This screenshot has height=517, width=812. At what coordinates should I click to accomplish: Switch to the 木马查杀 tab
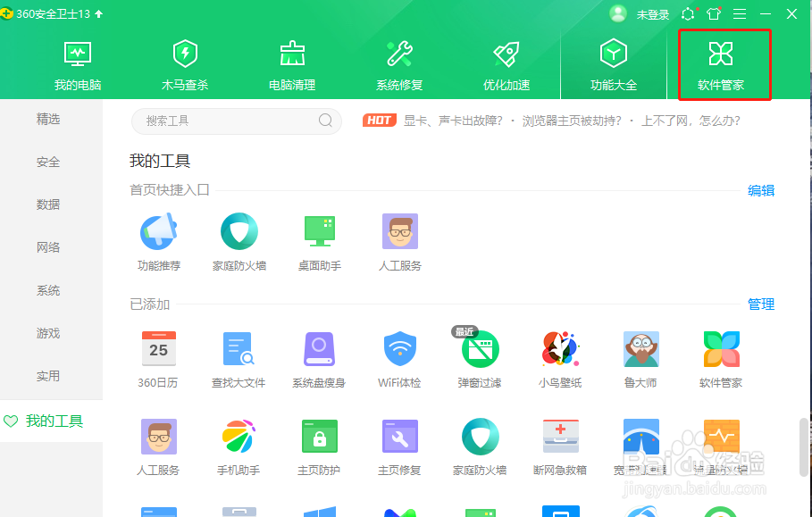[x=185, y=63]
